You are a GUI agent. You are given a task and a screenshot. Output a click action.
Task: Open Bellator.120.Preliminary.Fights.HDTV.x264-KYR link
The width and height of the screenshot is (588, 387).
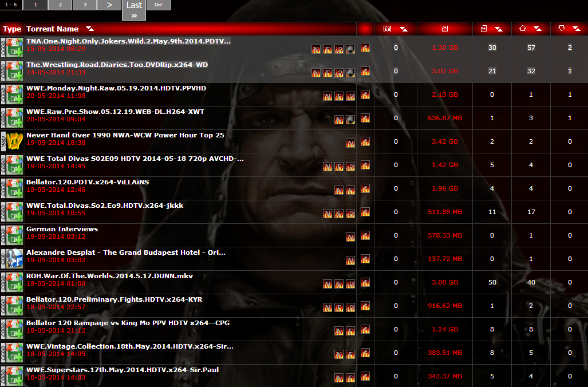[115, 299]
